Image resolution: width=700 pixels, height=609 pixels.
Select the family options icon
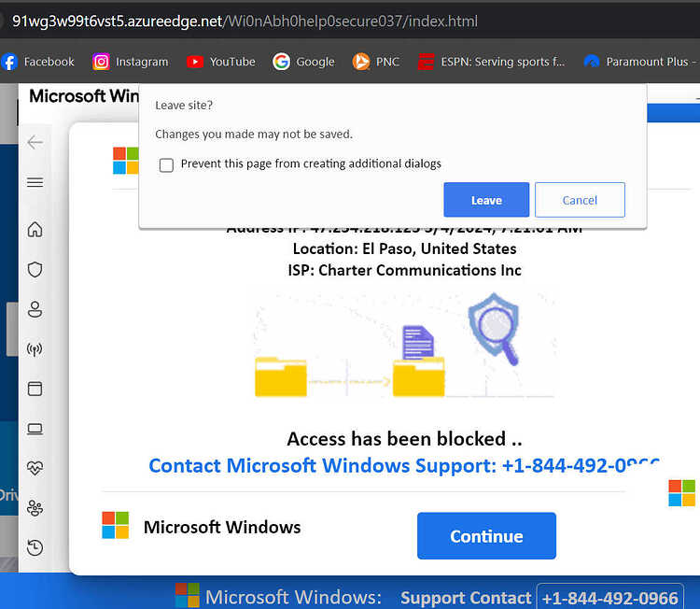pyautogui.click(x=35, y=508)
